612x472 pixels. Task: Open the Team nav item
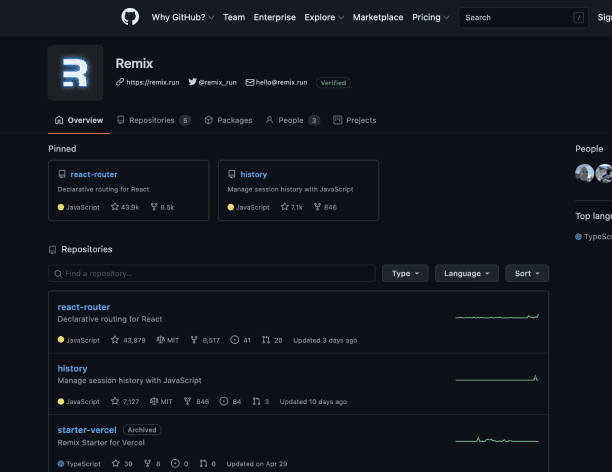click(234, 17)
